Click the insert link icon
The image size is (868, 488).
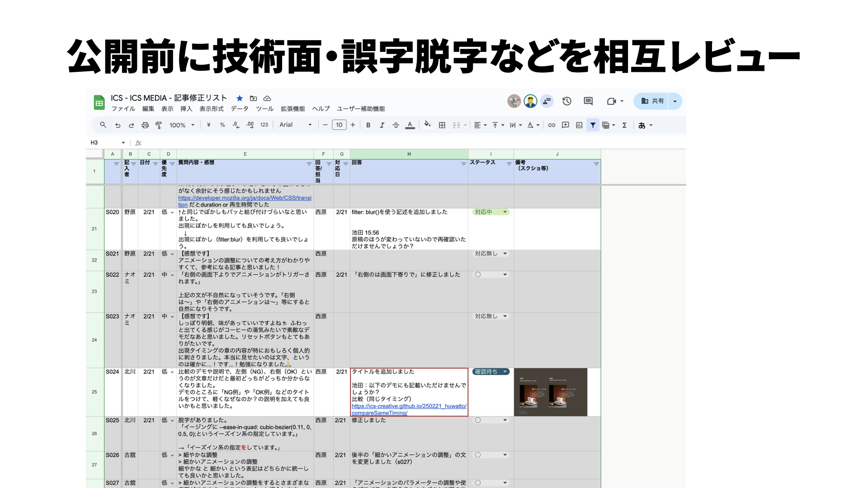coord(552,125)
